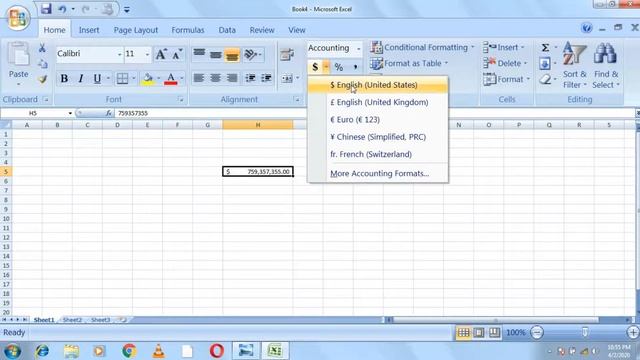Bottom align cell contents
640x360 pixels.
pyautogui.click(x=232, y=54)
